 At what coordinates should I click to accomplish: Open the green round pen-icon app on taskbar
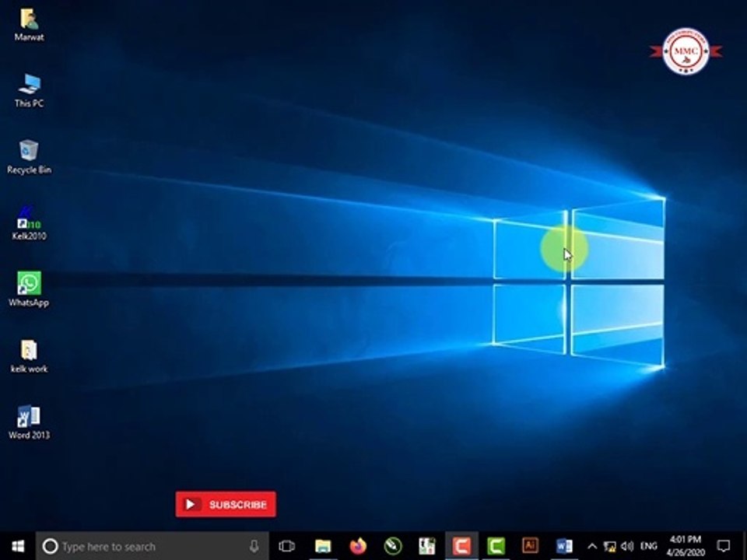click(392, 546)
